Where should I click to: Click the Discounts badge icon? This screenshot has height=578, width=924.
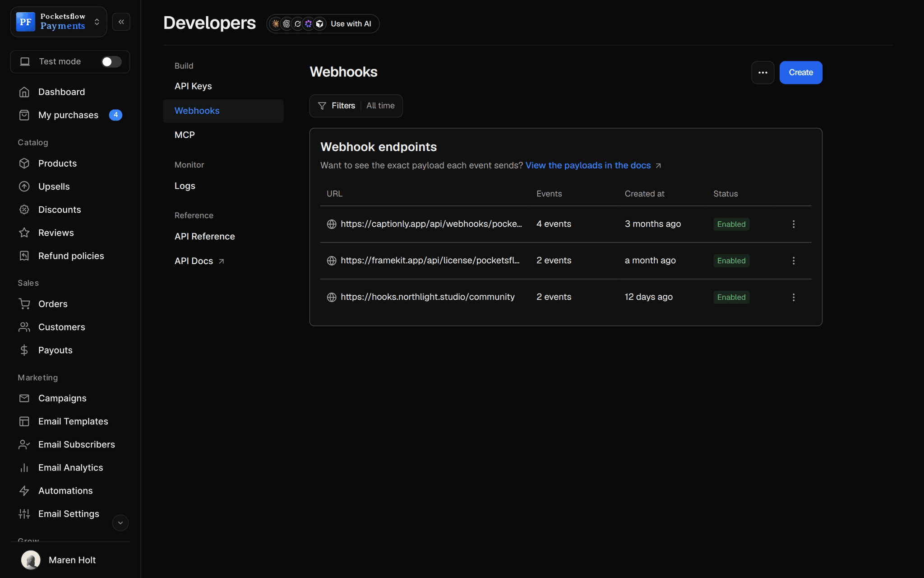pyautogui.click(x=24, y=210)
